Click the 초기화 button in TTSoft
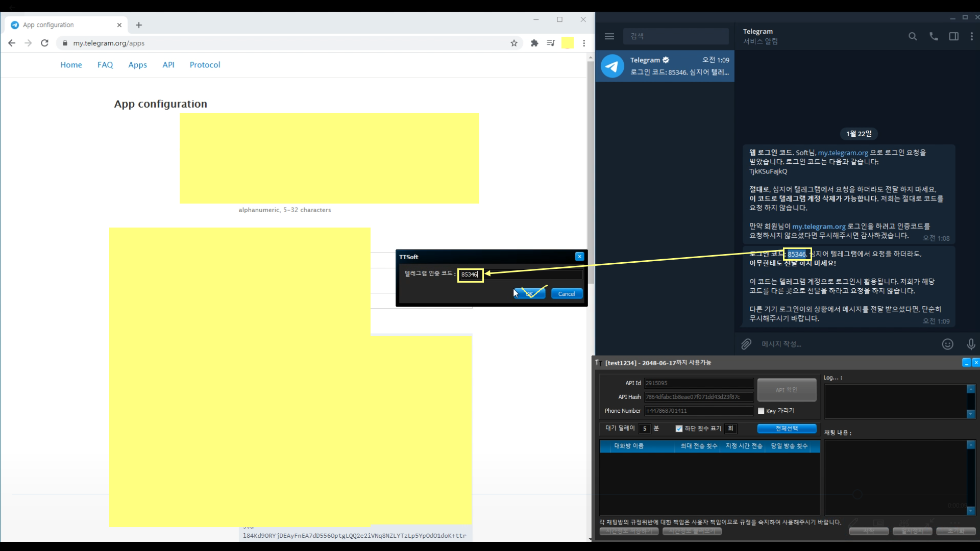The height and width of the screenshot is (551, 980). pyautogui.click(x=955, y=532)
